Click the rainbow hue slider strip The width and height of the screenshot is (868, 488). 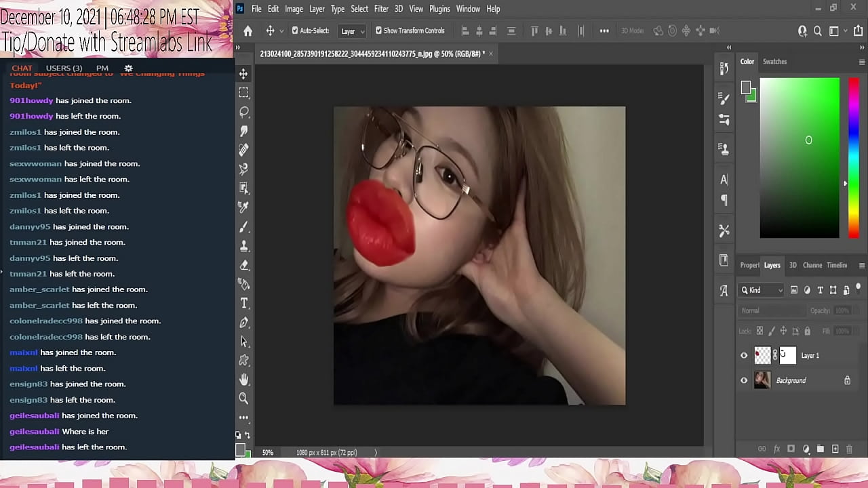(x=853, y=157)
